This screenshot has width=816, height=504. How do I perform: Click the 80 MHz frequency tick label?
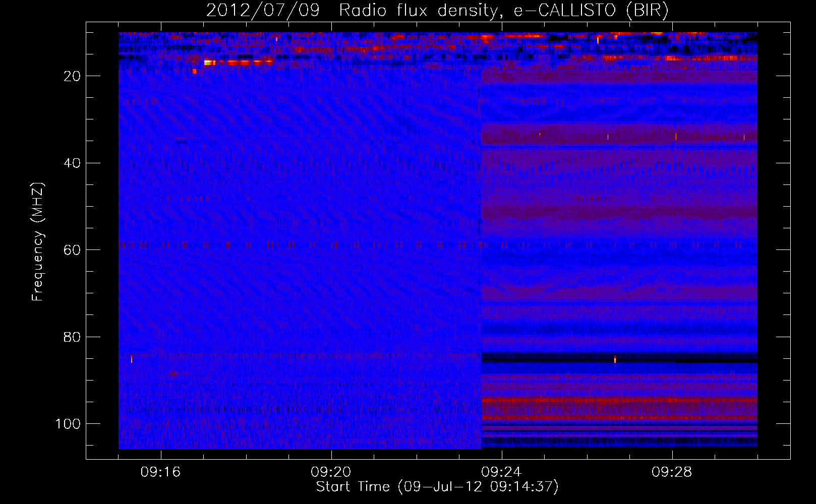(x=73, y=337)
